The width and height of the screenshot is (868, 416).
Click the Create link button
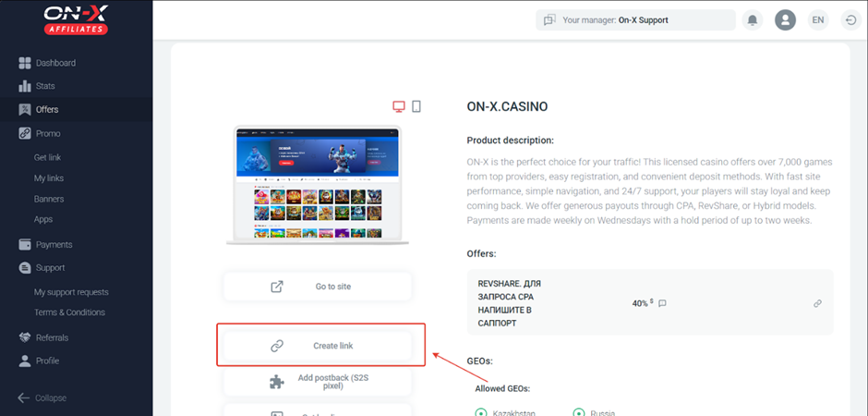coord(318,346)
